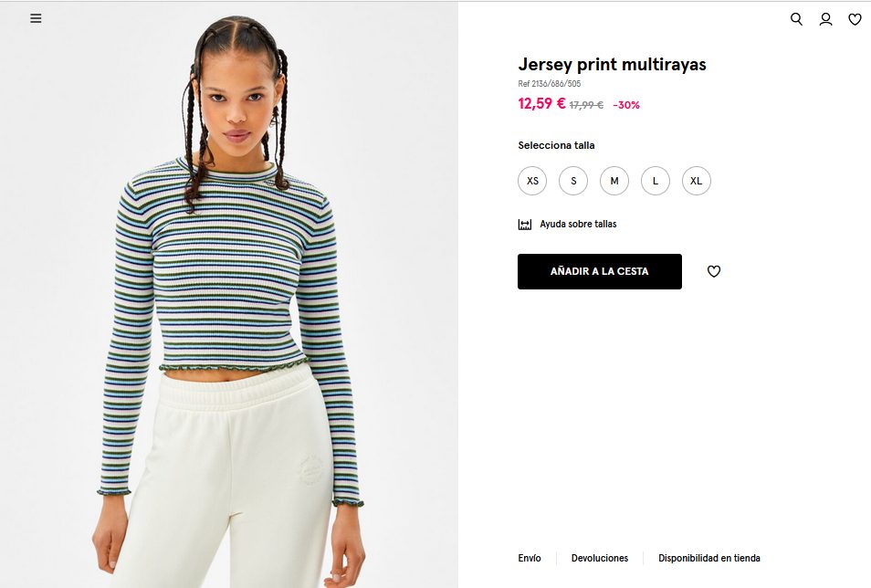This screenshot has width=871, height=588.
Task: Click the product reference number text
Action: pos(550,84)
